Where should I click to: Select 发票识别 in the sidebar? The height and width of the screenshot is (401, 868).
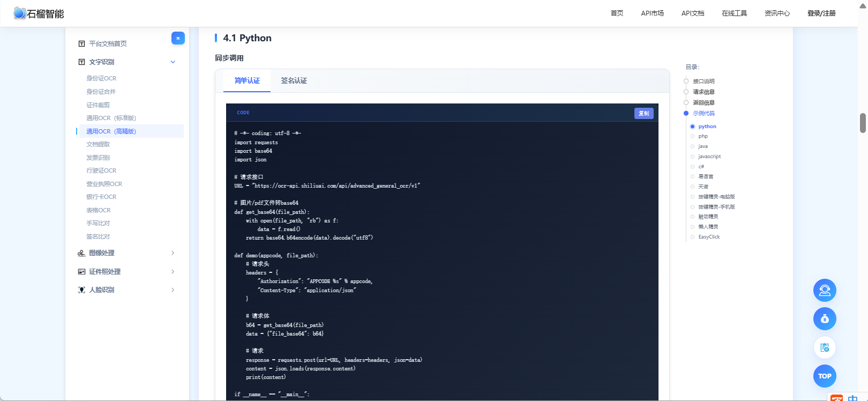click(98, 158)
